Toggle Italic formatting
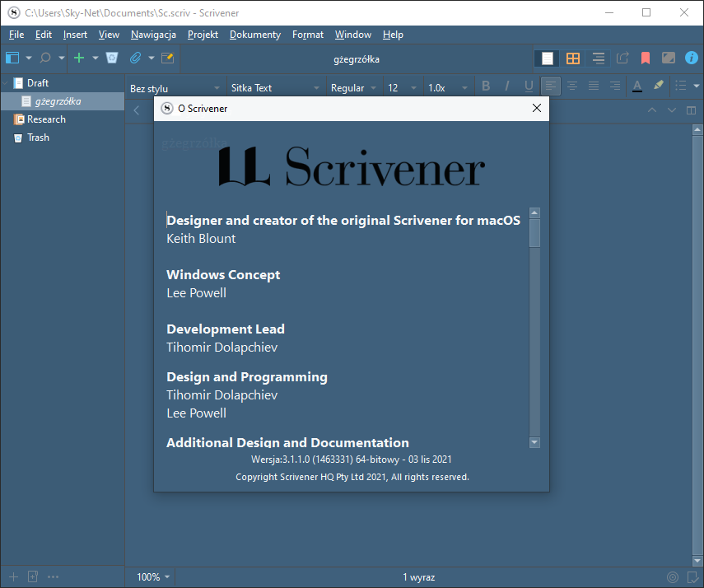 (x=507, y=86)
